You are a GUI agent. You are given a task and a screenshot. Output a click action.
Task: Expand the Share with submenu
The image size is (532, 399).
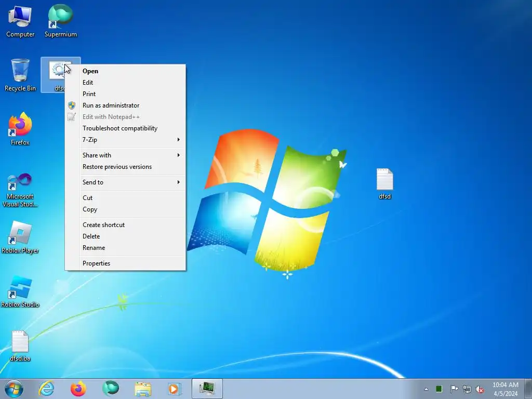pyautogui.click(x=125, y=155)
